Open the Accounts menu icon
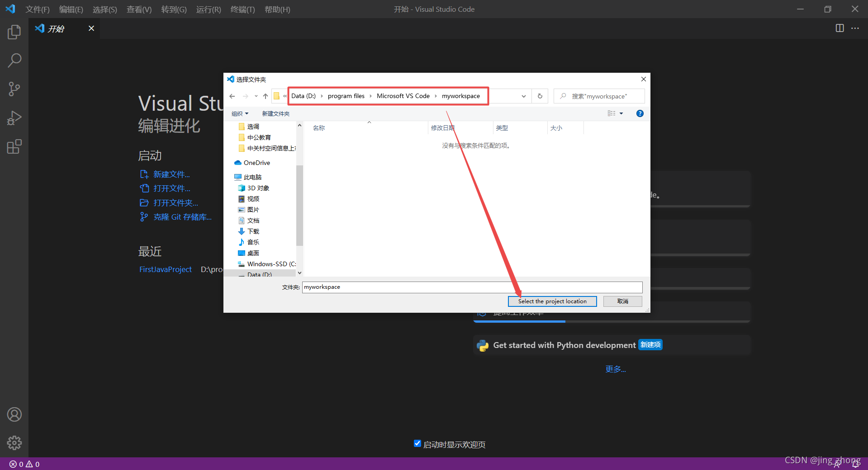 pyautogui.click(x=14, y=414)
